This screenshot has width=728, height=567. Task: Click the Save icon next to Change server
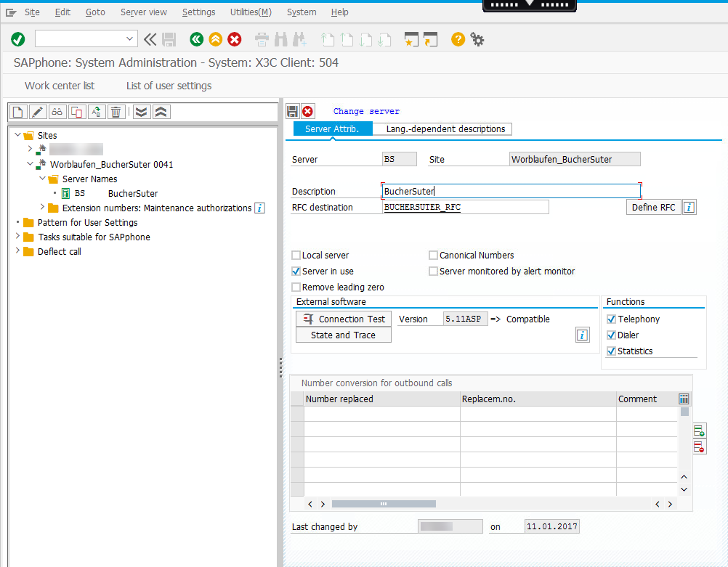[x=292, y=111]
